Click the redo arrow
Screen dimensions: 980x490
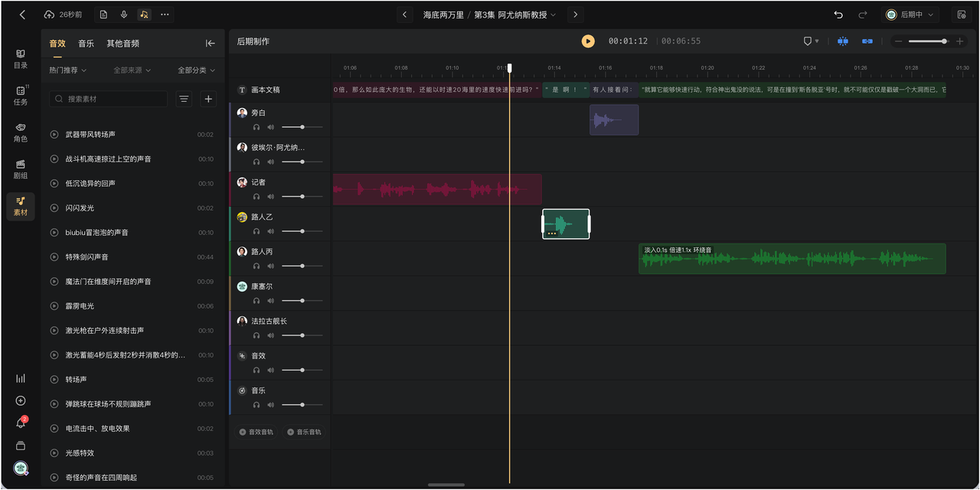click(x=862, y=15)
